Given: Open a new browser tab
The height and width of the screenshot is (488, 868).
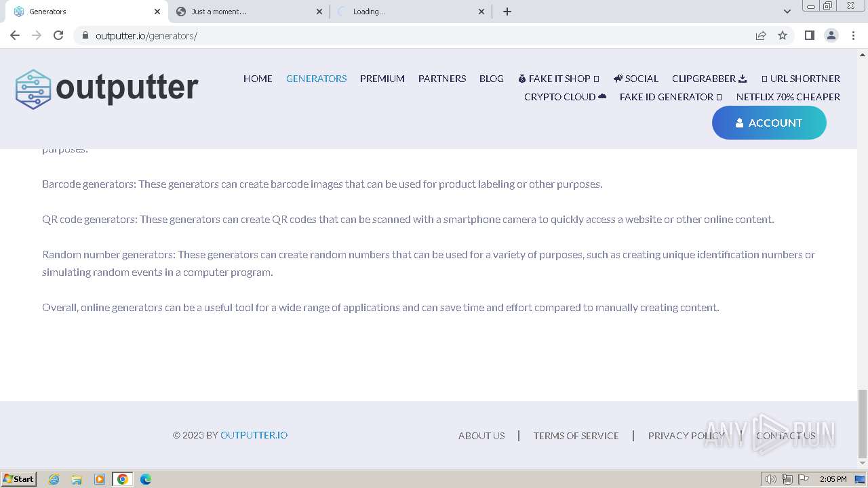Looking at the screenshot, I should [507, 12].
